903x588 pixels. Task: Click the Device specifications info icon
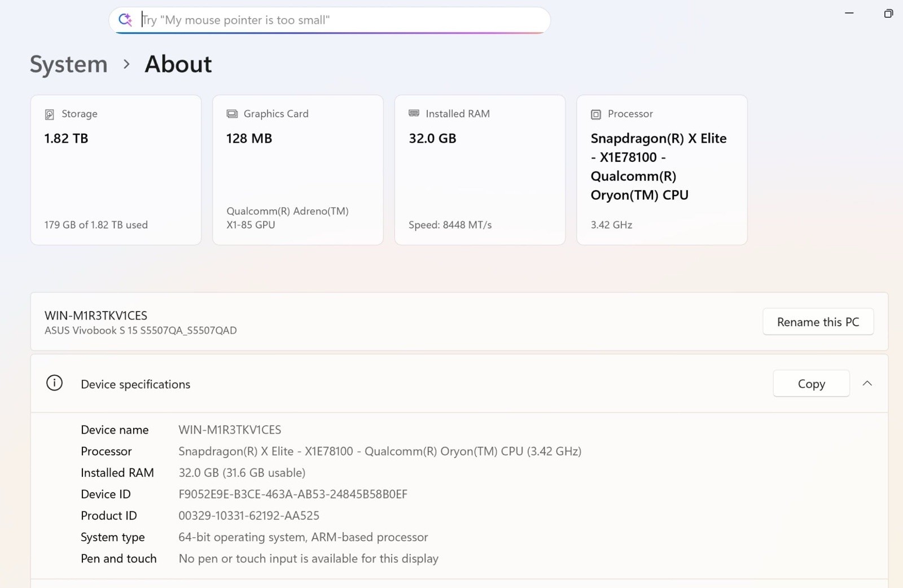(x=54, y=383)
